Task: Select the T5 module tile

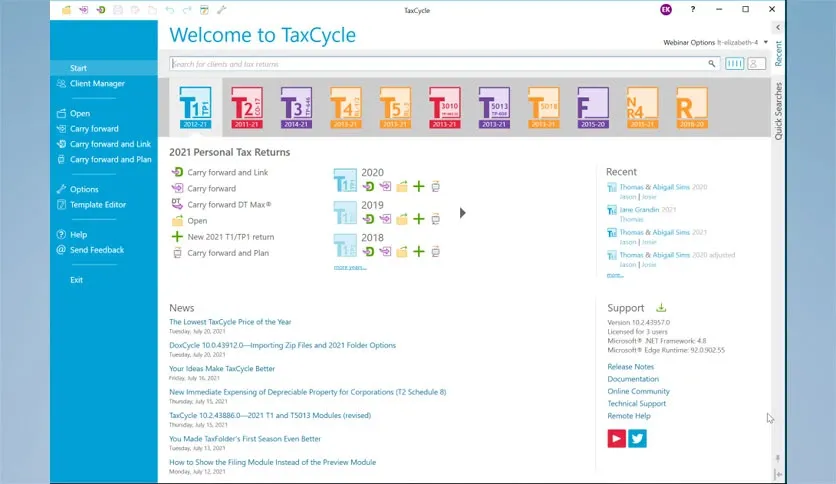Action: pyautogui.click(x=395, y=107)
